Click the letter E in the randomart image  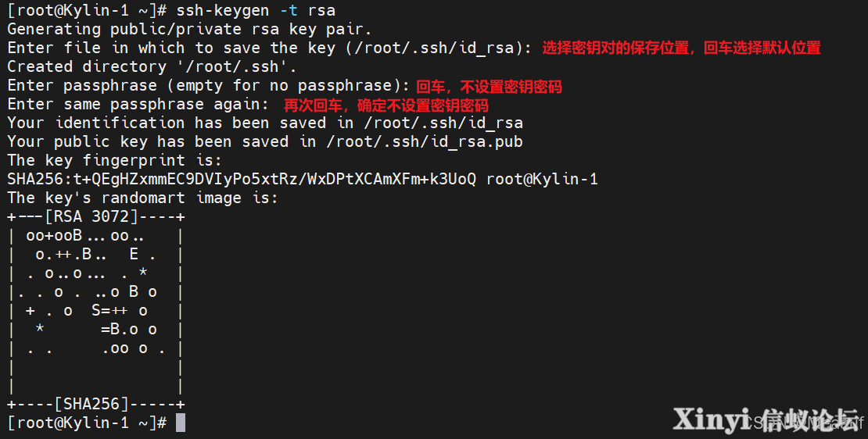tap(134, 254)
